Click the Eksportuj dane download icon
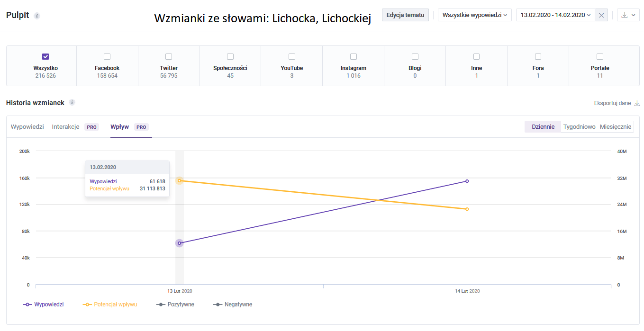This screenshot has width=644, height=331. point(637,103)
